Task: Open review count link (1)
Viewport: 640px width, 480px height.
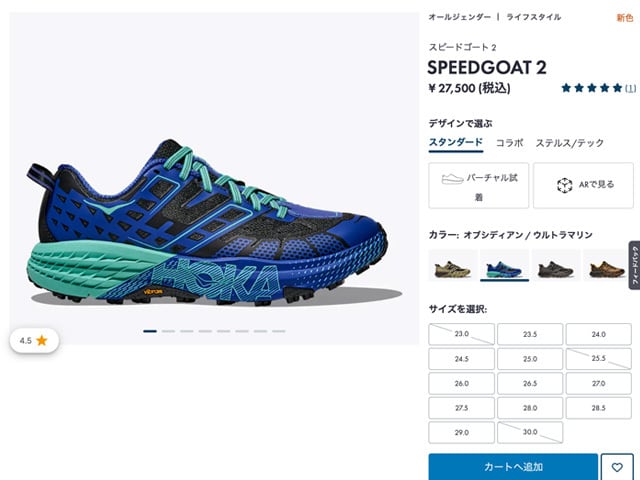Action: tap(631, 88)
